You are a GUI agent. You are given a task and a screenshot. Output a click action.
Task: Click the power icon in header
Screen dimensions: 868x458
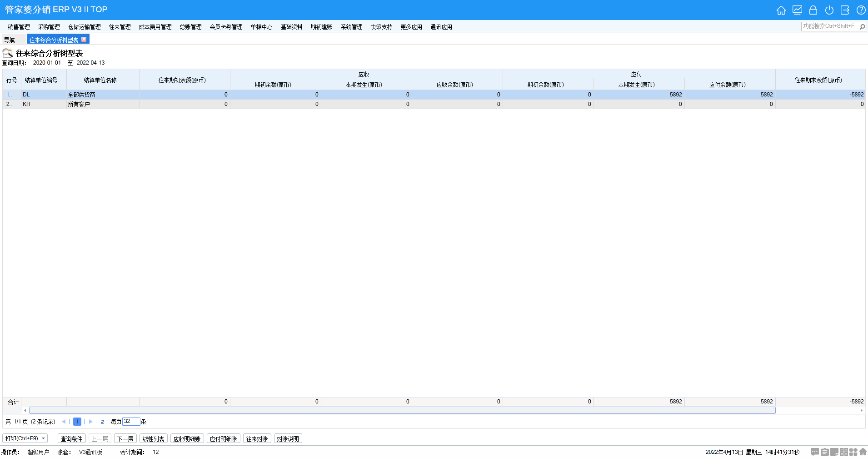pos(829,10)
